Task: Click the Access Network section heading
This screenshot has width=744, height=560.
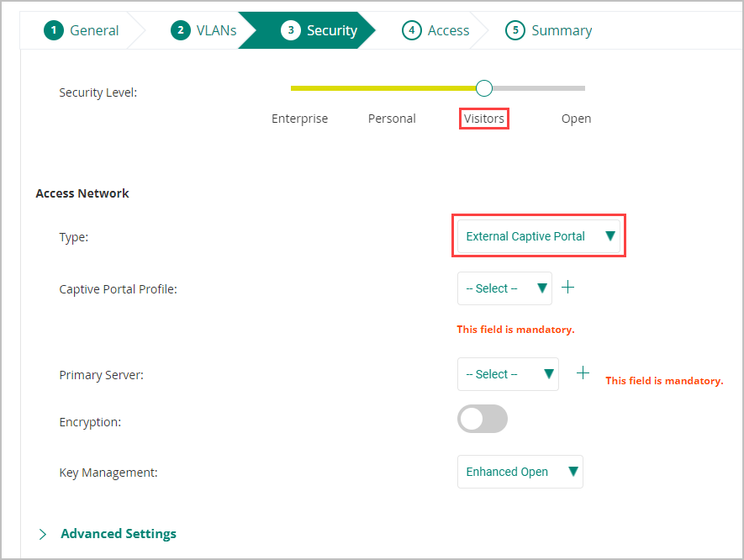Action: click(82, 193)
